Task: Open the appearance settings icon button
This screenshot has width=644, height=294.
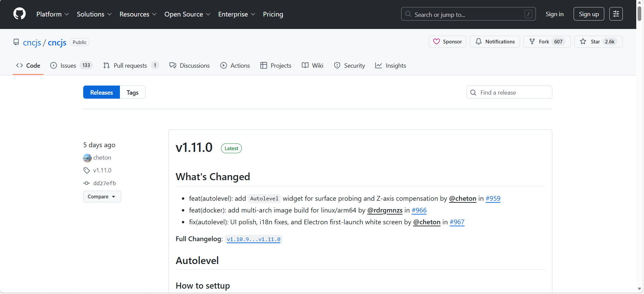Action: tap(616, 14)
